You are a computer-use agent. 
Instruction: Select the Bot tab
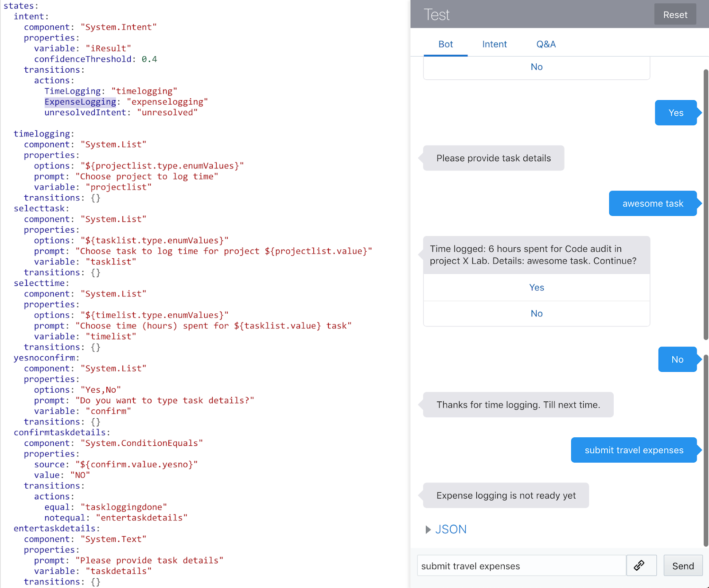click(446, 44)
